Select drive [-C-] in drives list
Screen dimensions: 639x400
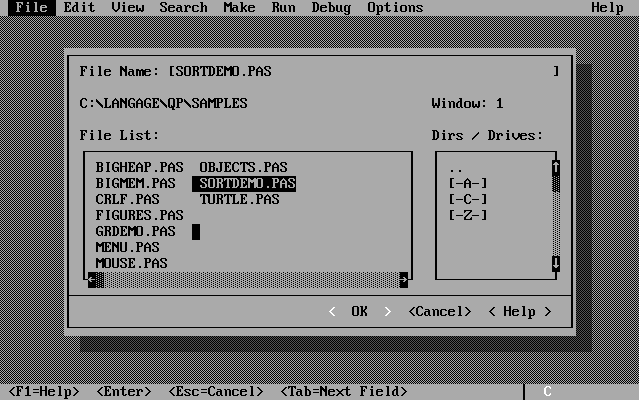click(x=468, y=199)
